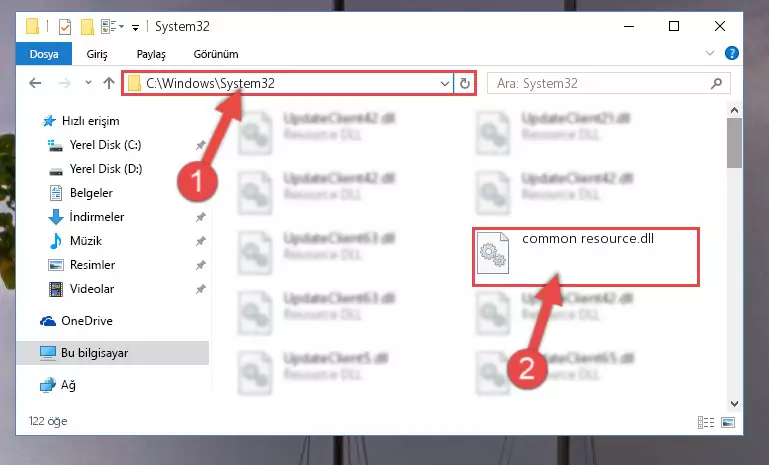Click the refresh icon beside the address bar

coord(464,83)
